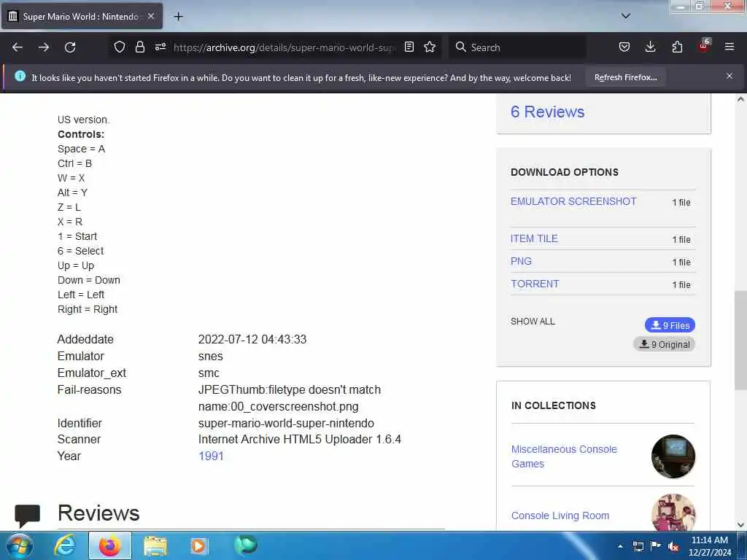
Task: Click SHOW ALL download files
Action: [x=533, y=322]
